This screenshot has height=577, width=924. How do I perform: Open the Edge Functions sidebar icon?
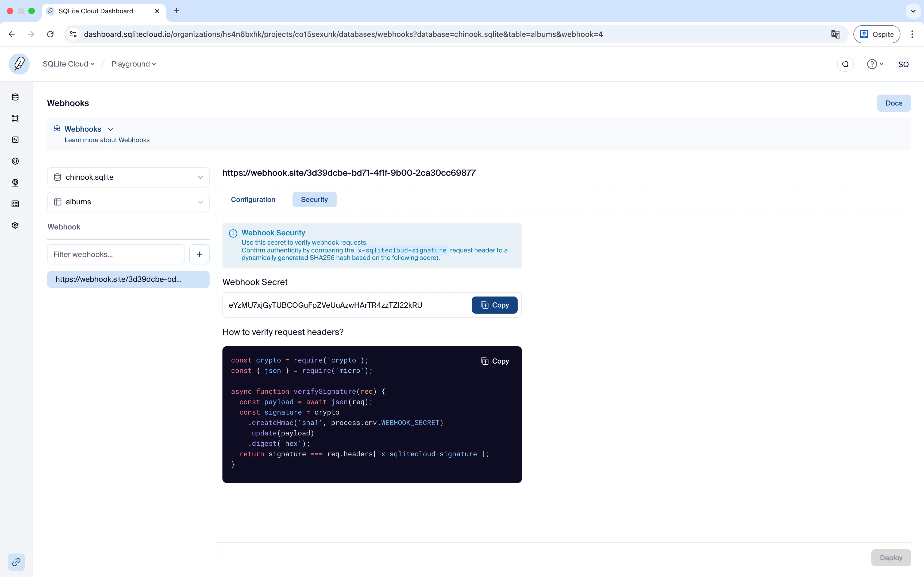[15, 161]
